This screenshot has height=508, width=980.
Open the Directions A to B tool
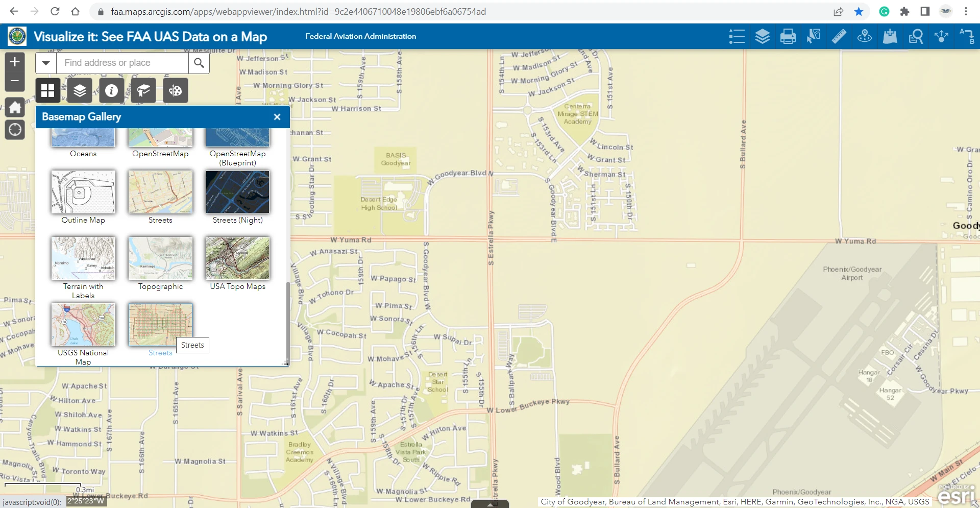967,36
